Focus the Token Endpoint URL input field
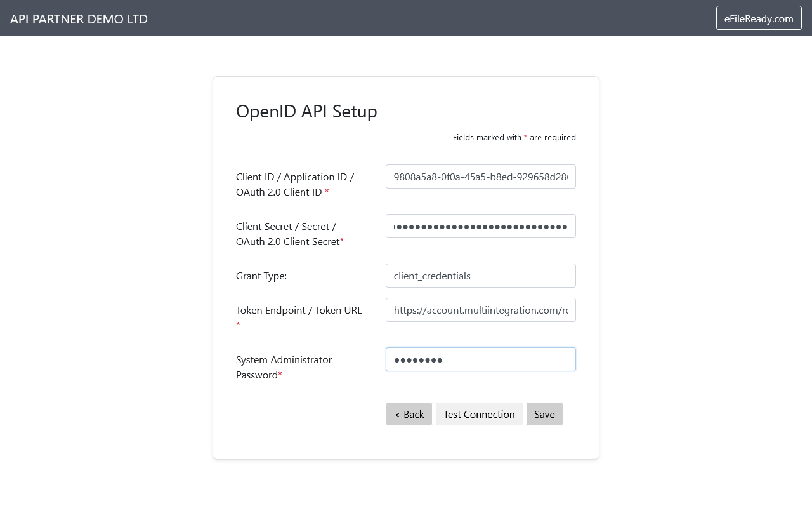 tap(480, 310)
